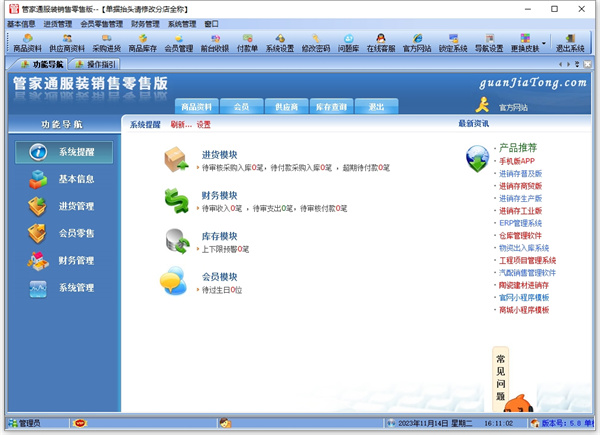The width and height of the screenshot is (600, 435).
Task: Open 财务管理 menu
Action: tap(145, 24)
